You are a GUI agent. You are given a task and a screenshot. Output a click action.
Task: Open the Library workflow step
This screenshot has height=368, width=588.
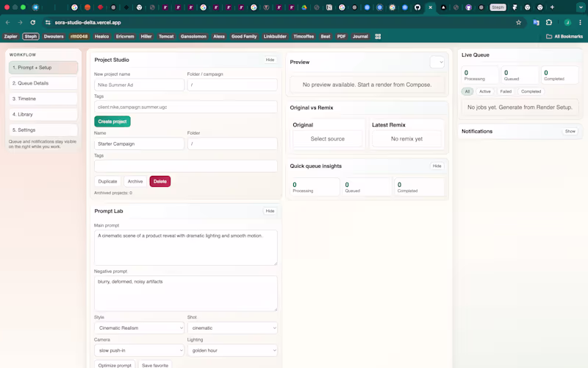[x=43, y=114]
